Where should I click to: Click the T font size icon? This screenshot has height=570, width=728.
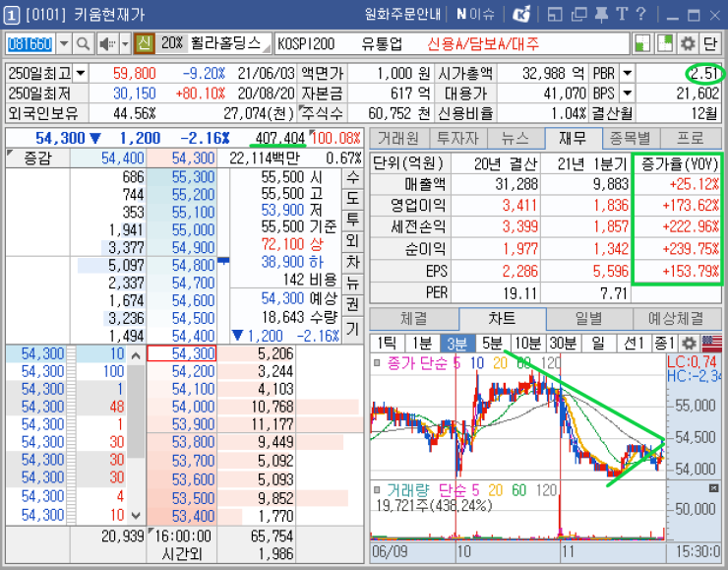tap(622, 15)
